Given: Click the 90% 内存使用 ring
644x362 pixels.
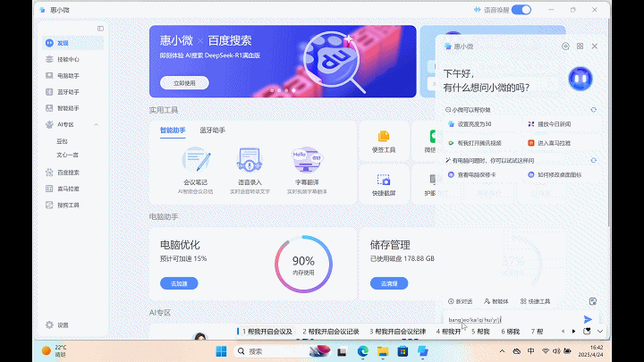Looking at the screenshot, I should [303, 264].
